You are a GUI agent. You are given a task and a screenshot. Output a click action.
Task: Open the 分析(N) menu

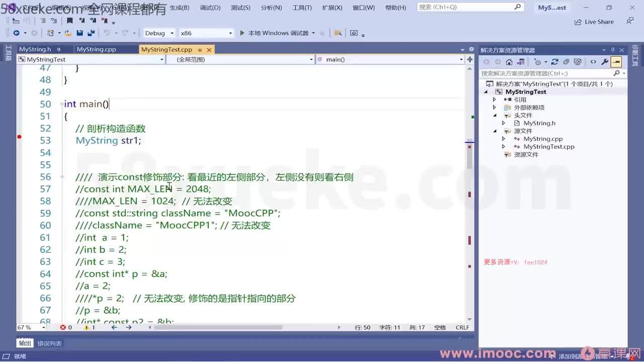[x=272, y=8]
